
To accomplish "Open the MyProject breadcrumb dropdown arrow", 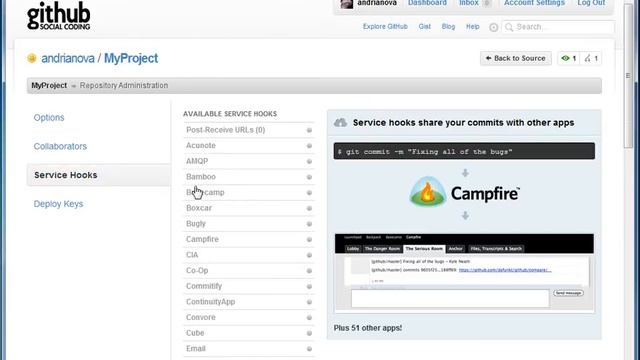I will 73,86.
